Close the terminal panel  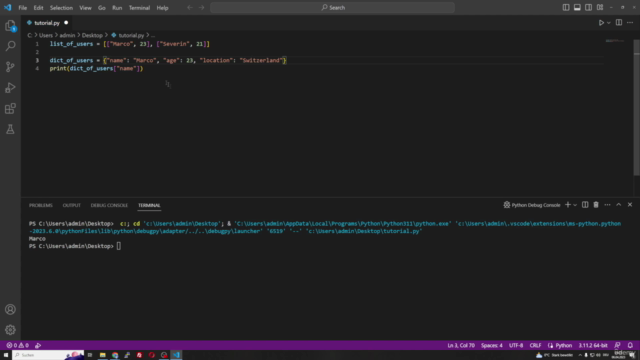[630, 205]
